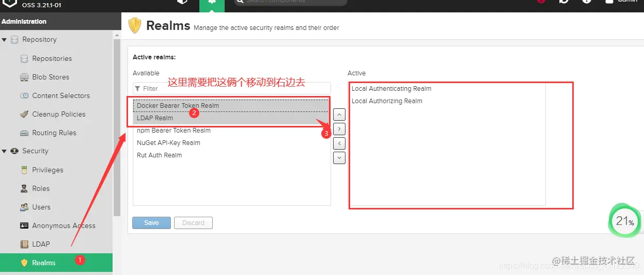Viewport: 644px width, 275px height.
Task: Select Rut Auth Realm
Action: click(x=231, y=155)
